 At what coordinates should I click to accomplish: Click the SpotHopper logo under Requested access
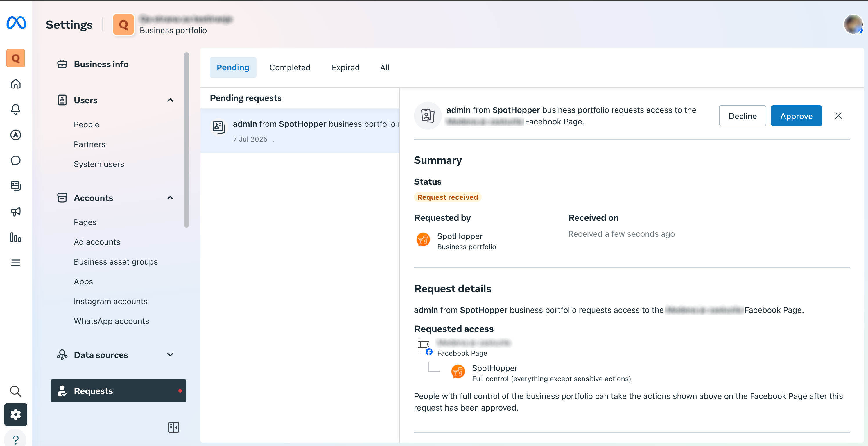[x=458, y=372]
